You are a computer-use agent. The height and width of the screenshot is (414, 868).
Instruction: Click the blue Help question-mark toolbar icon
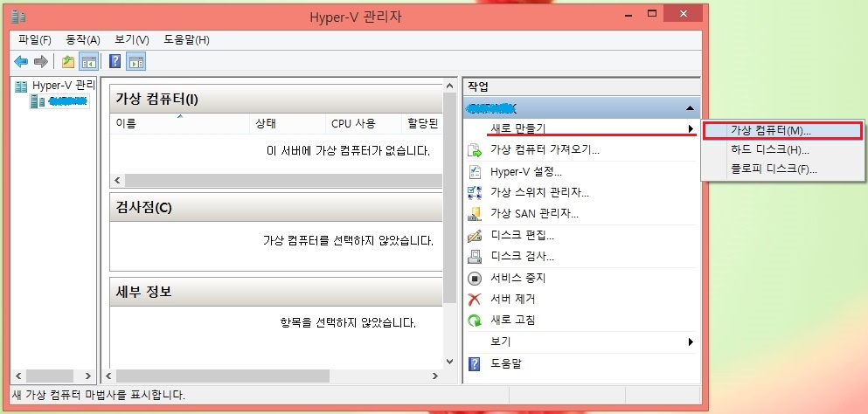(x=115, y=61)
